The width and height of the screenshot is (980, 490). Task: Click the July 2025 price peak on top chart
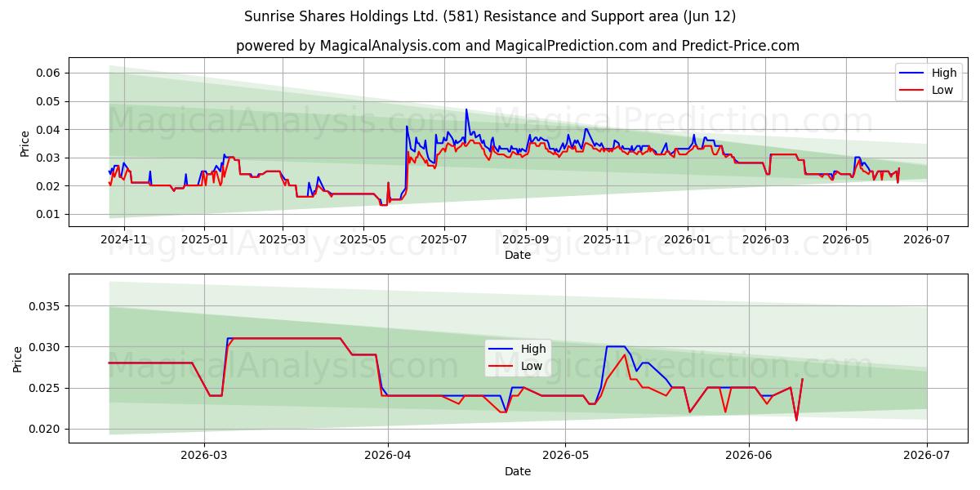(466, 109)
